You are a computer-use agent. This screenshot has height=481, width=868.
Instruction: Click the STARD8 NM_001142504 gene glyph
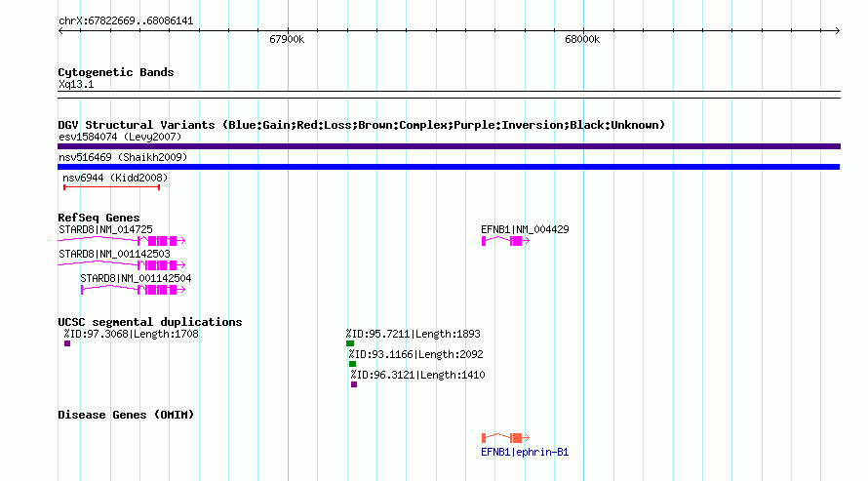[x=133, y=290]
